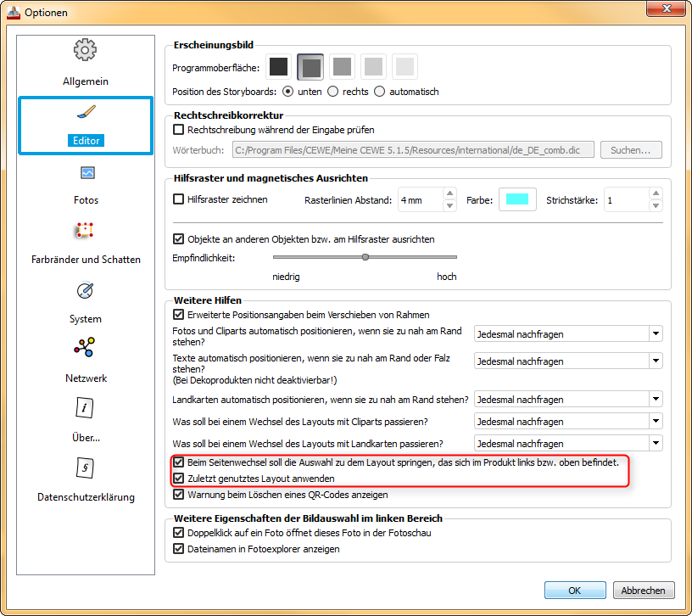This screenshot has height=616, width=692.
Task: Open the Netzwerk nodes icon section
Action: pos(84,347)
